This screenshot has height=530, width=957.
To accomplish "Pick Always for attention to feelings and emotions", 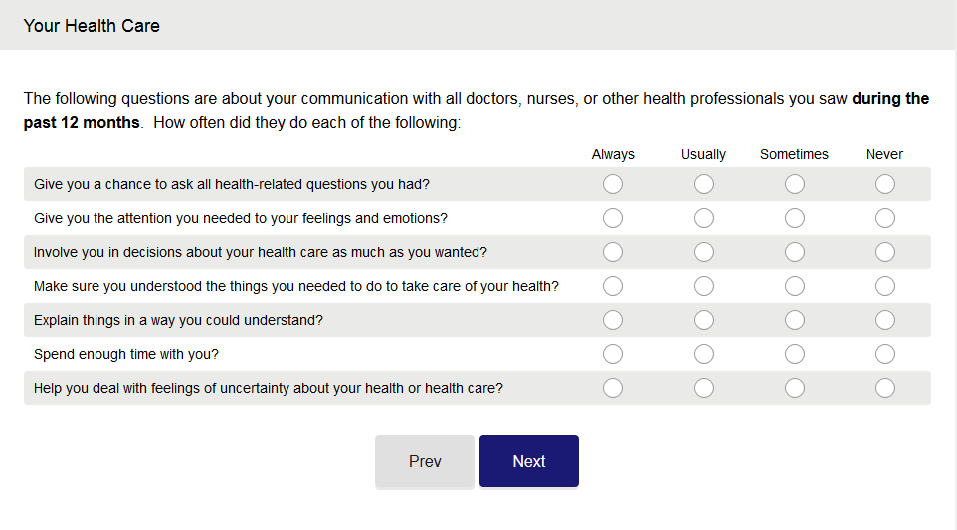I will tap(613, 218).
